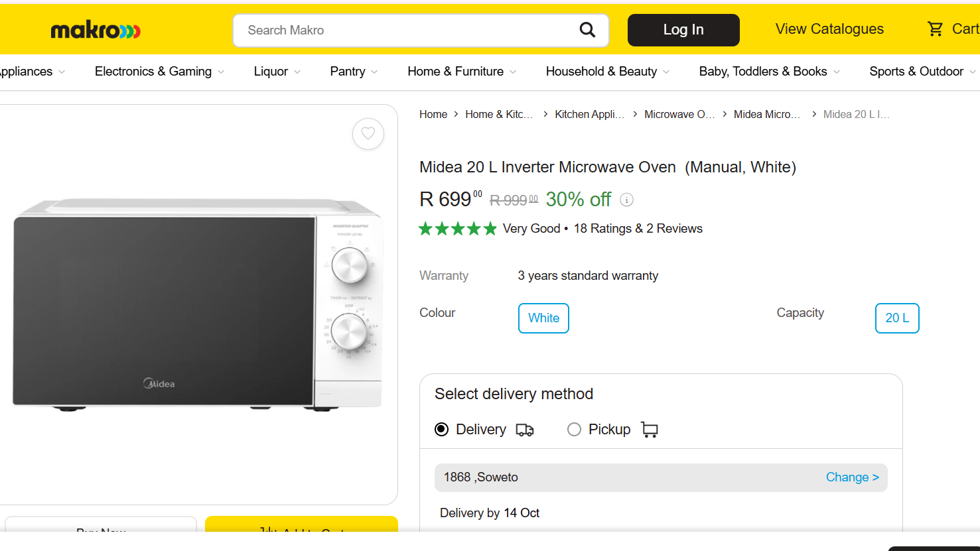Viewport: 980px width, 551px height.
Task: Click the delivery truck icon
Action: 525,430
